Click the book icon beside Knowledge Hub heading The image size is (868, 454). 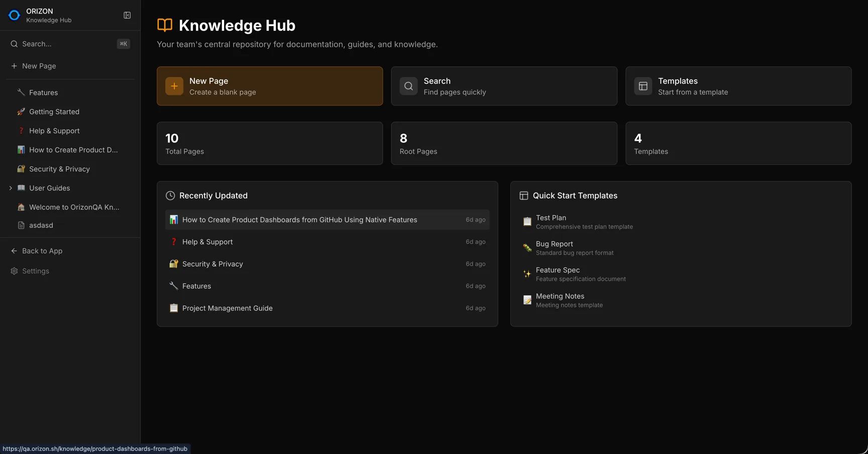[x=165, y=25]
